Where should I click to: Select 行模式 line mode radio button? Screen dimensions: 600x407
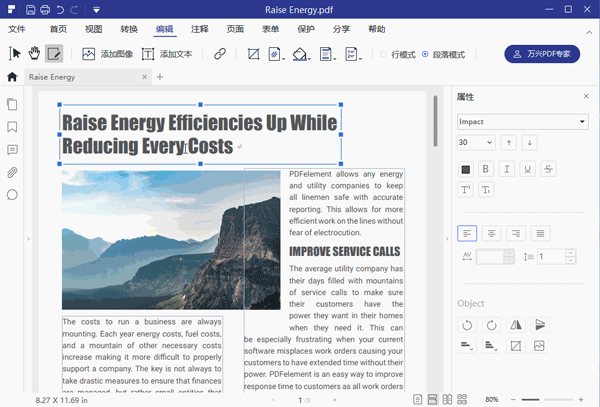[384, 54]
